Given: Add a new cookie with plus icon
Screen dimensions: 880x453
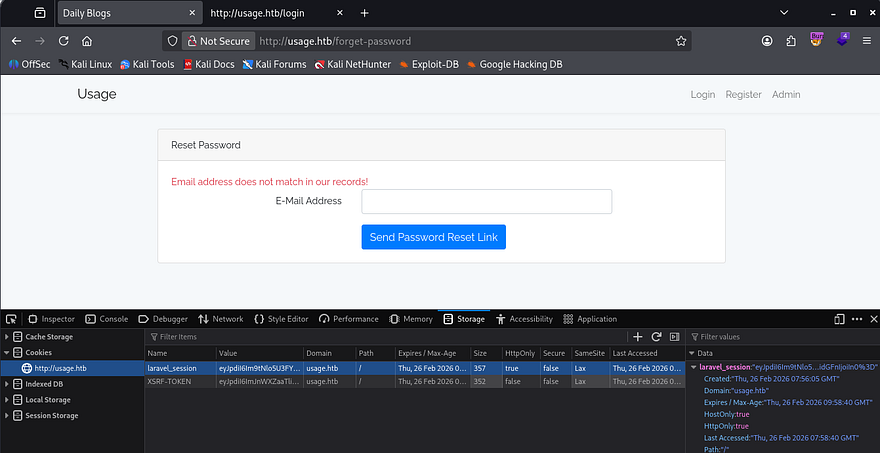Looking at the screenshot, I should click(x=638, y=337).
